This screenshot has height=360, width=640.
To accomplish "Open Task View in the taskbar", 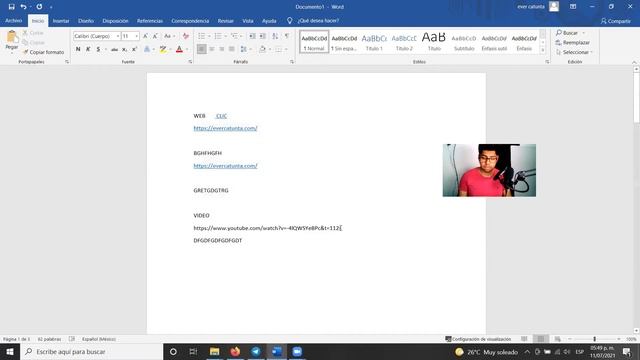I will (x=193, y=351).
